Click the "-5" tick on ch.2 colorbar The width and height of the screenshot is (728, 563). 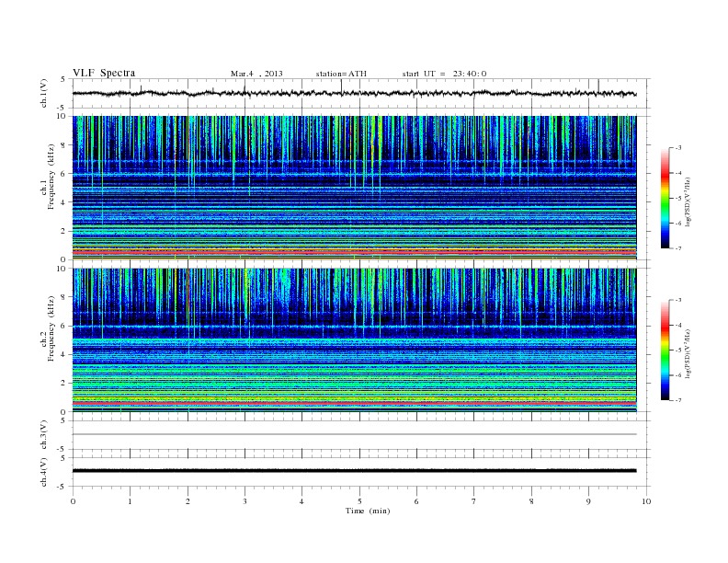coord(677,350)
